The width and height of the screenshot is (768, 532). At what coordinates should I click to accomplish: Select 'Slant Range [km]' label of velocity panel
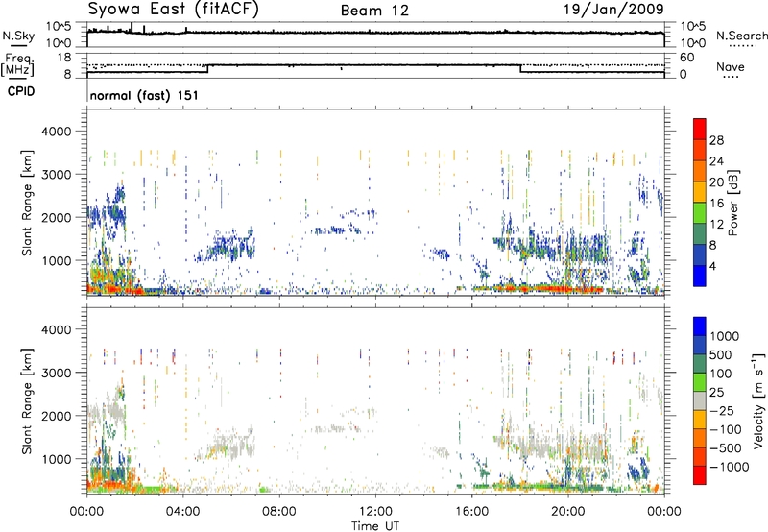point(27,400)
